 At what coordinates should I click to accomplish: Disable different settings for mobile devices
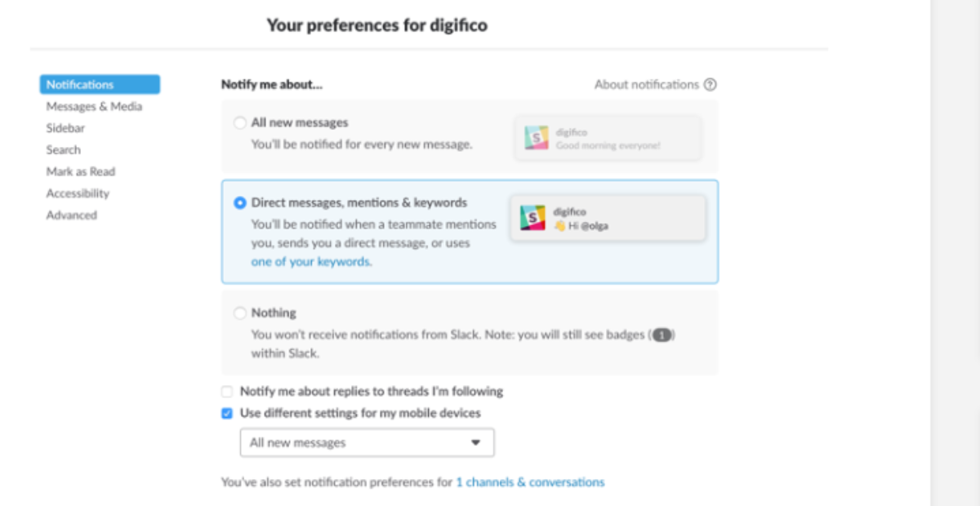point(226,413)
